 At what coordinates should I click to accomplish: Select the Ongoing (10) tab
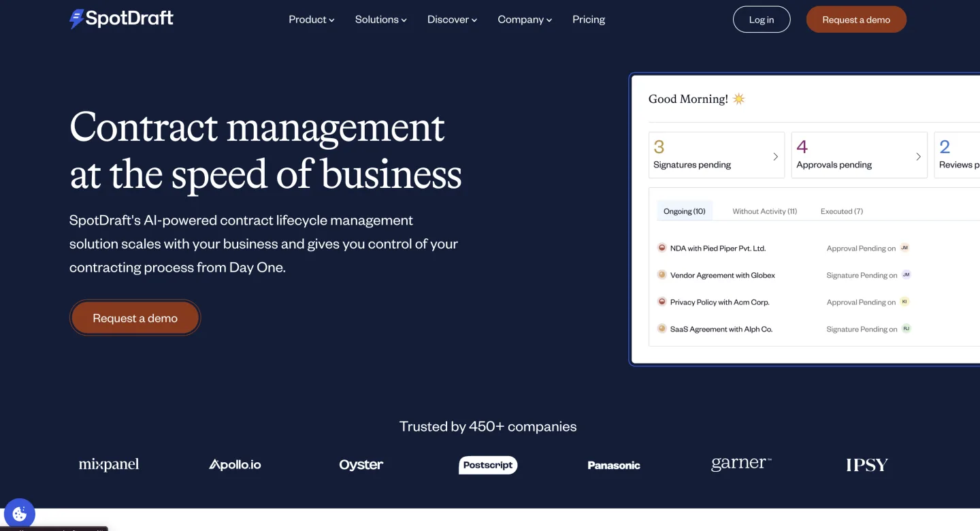pos(685,211)
